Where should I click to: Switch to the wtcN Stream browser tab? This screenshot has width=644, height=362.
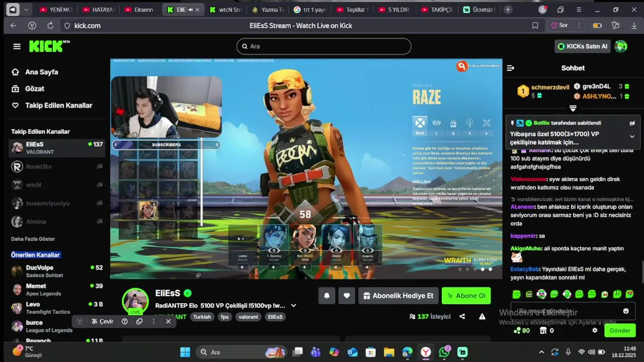pyautogui.click(x=225, y=10)
